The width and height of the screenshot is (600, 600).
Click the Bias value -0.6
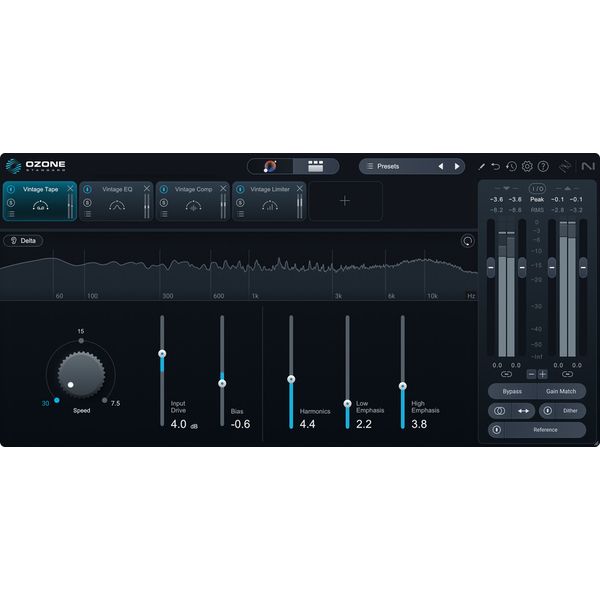(x=240, y=424)
